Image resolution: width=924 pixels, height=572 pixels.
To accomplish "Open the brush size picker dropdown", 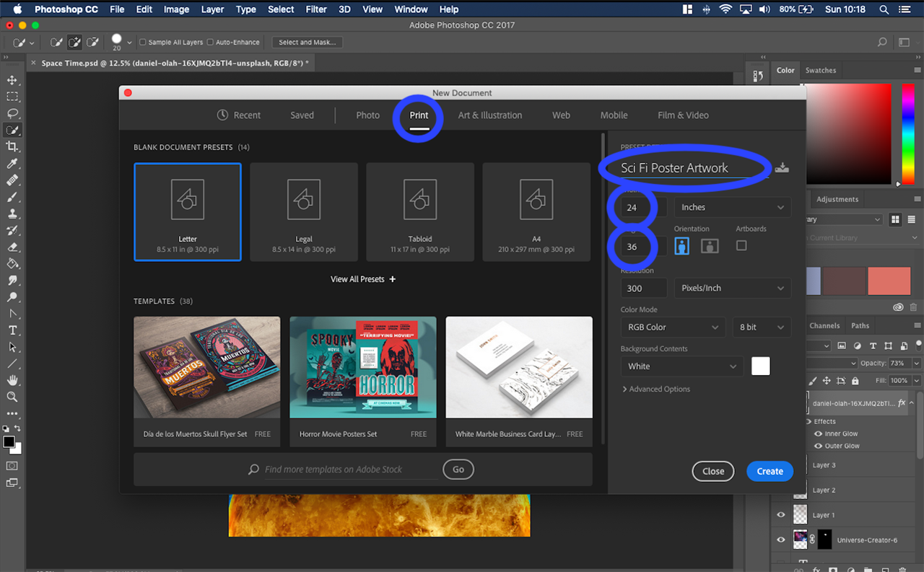I will [129, 43].
